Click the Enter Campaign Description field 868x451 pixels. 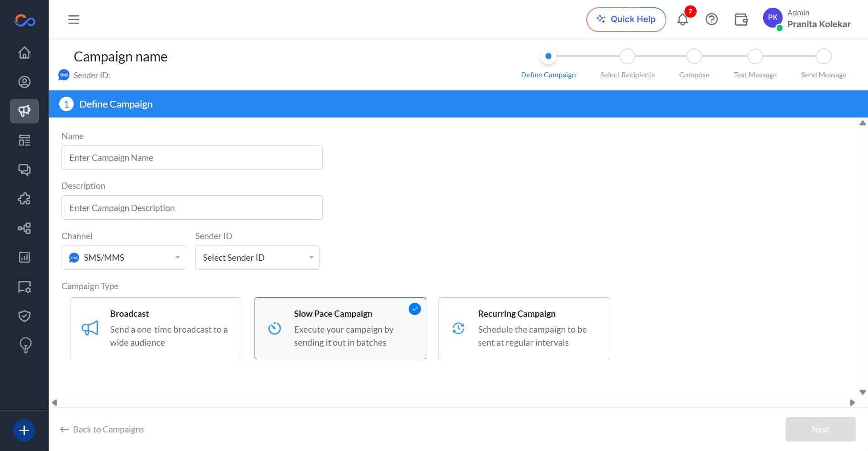tap(192, 207)
